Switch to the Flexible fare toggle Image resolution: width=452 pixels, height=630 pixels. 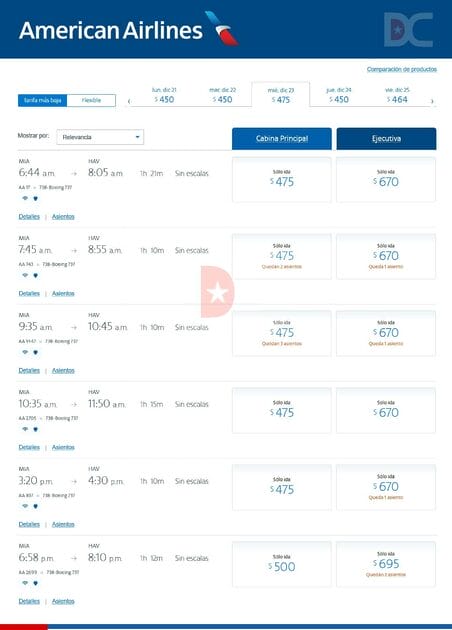tap(91, 100)
